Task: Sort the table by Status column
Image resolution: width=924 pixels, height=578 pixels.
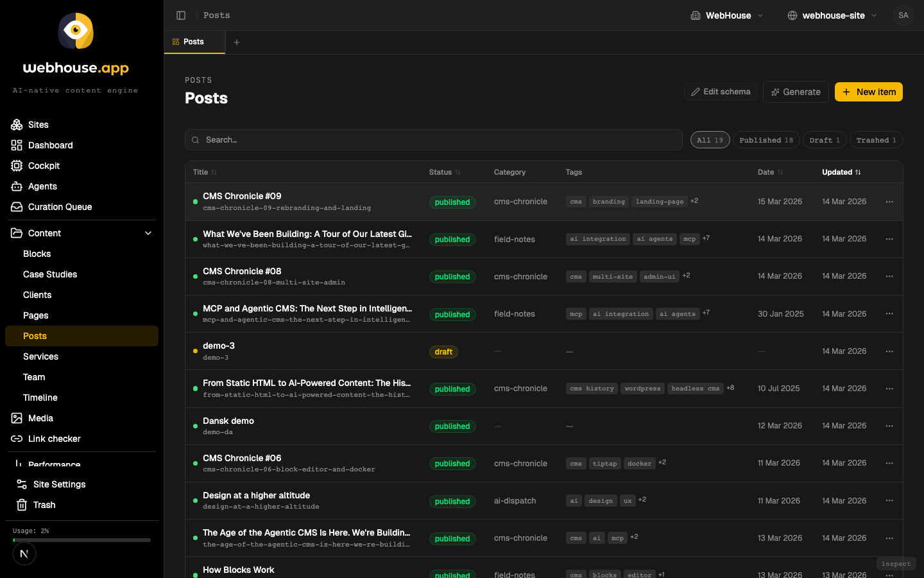Action: point(445,172)
